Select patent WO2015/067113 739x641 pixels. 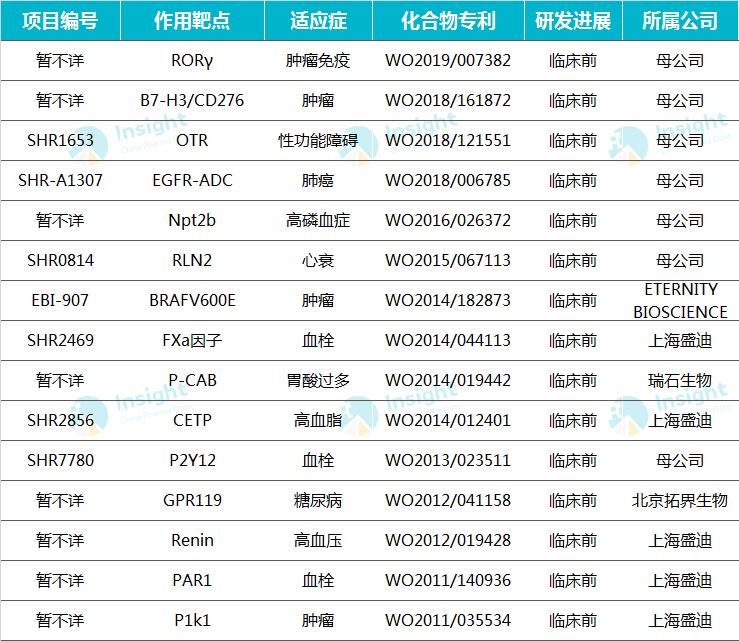(448, 261)
